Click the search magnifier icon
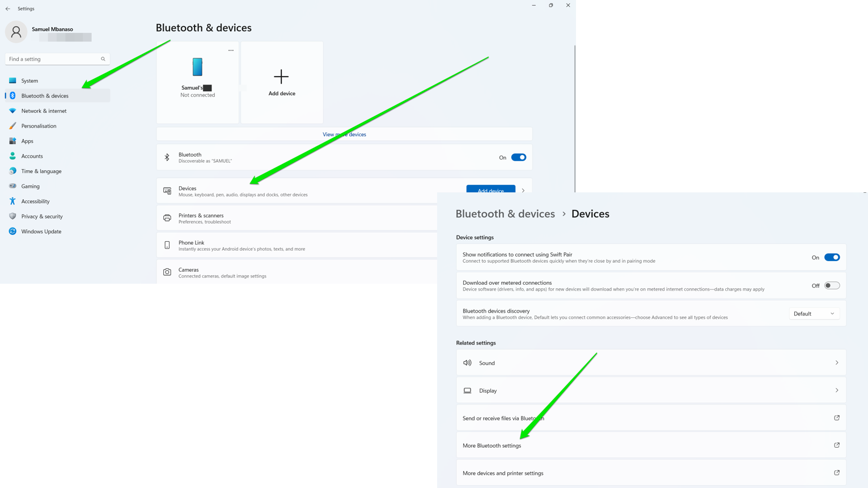Viewport: 868px width, 488px height. [x=103, y=59]
